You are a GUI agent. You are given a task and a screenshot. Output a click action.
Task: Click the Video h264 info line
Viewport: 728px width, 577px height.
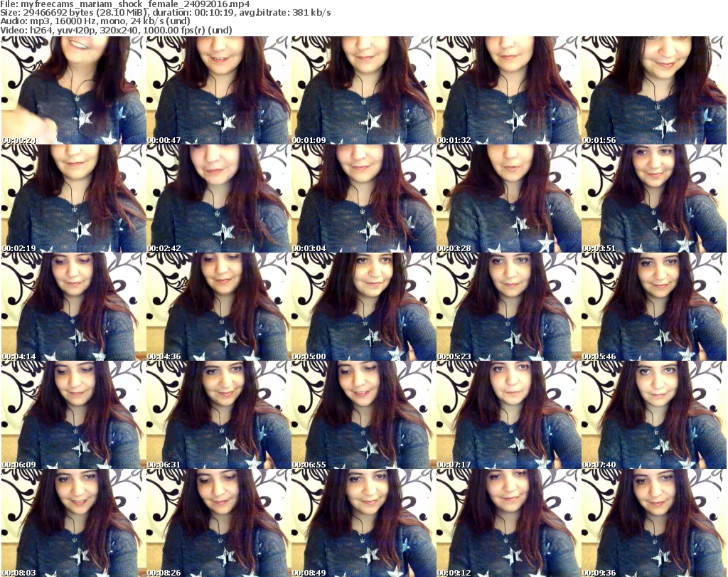pos(116,30)
